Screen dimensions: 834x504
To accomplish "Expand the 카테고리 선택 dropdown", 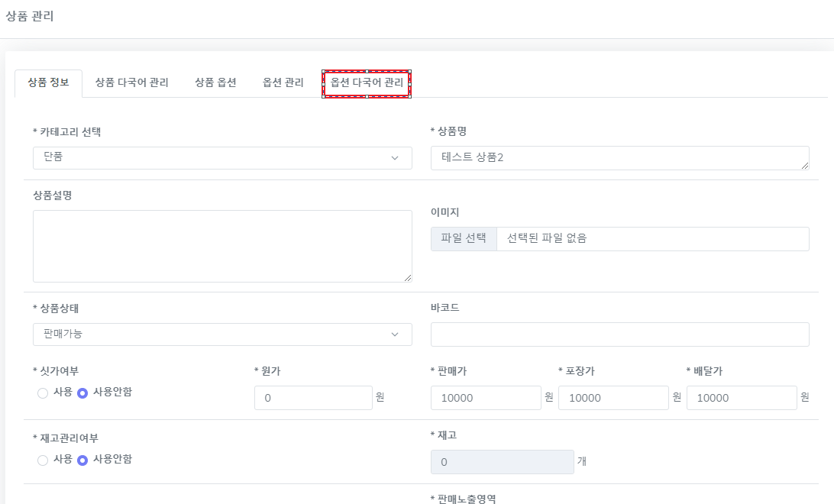I will tap(222, 158).
